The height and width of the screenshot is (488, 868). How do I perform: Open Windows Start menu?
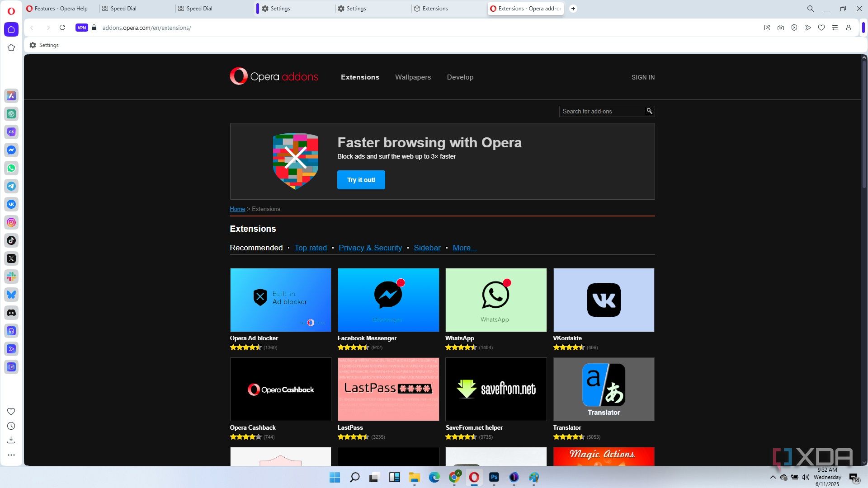click(335, 477)
